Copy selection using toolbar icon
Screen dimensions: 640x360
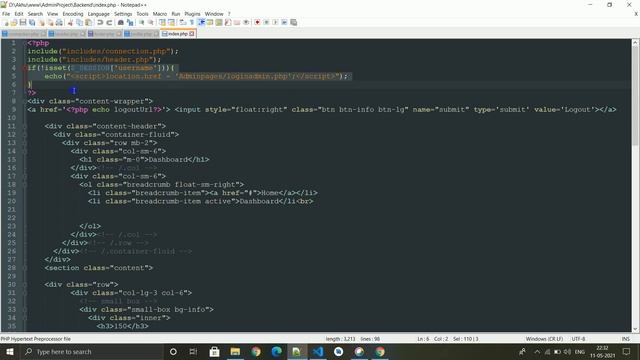pos(79,22)
